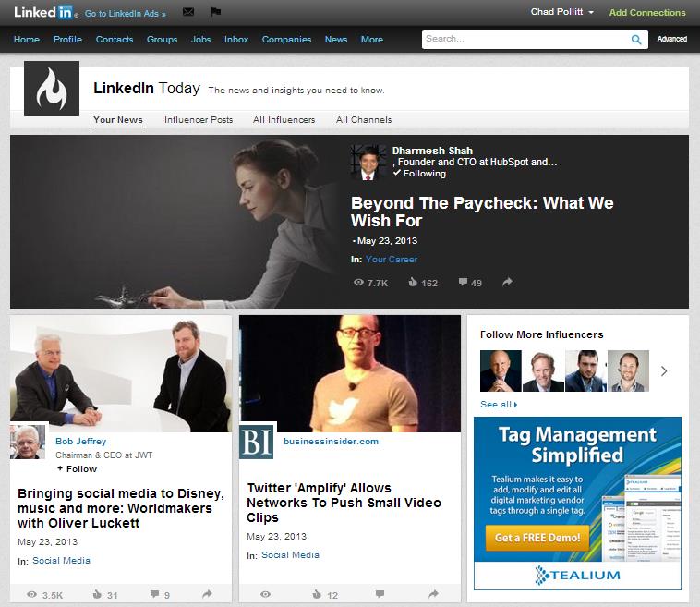This screenshot has height=607, width=700.
Task: Go to the Home menu item
Action: [x=27, y=40]
